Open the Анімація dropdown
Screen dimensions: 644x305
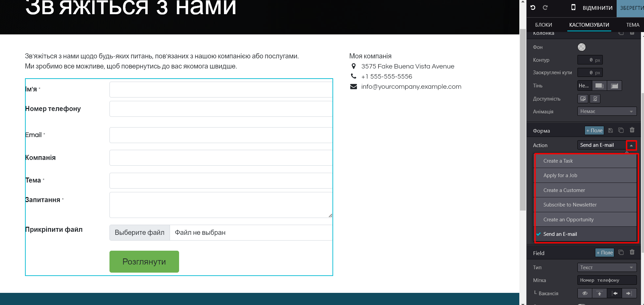[x=607, y=111]
